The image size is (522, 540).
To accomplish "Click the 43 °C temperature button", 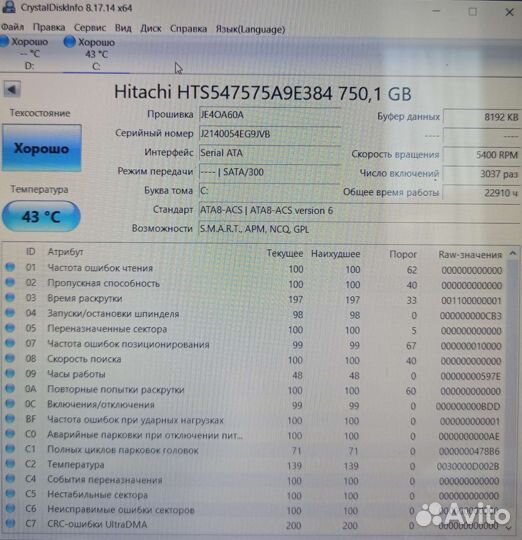I will click(x=41, y=217).
